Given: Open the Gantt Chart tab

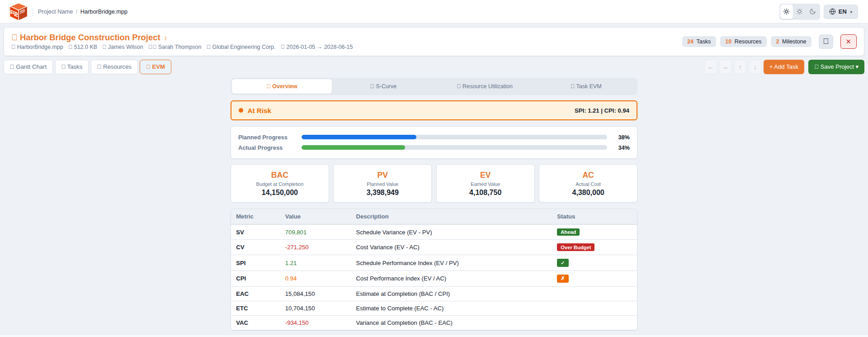Looking at the screenshot, I should (28, 67).
